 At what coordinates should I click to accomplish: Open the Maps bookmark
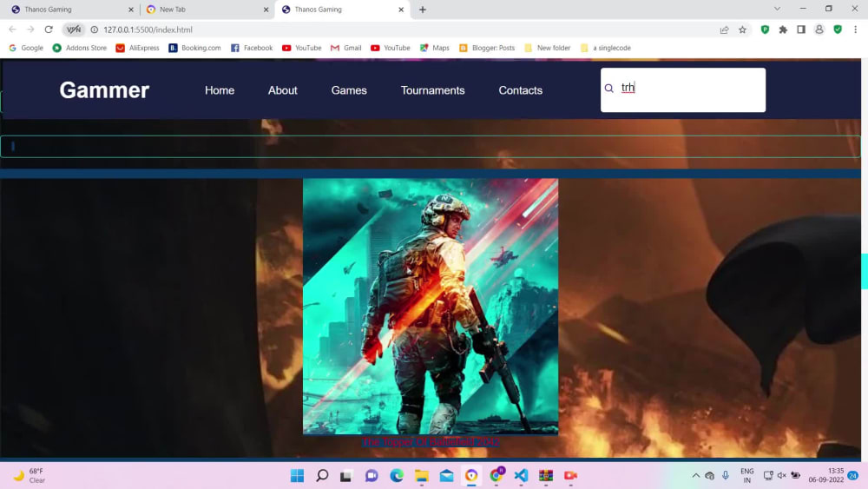[x=435, y=48]
